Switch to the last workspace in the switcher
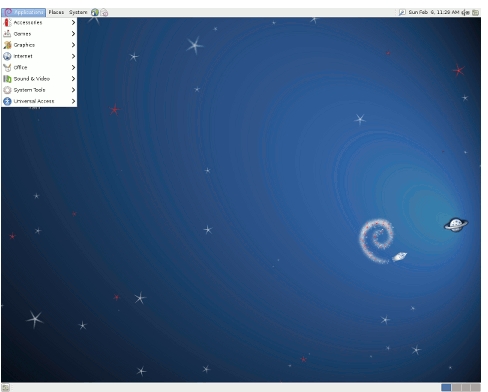Image resolution: width=488 pixels, height=392 pixels. point(476,388)
